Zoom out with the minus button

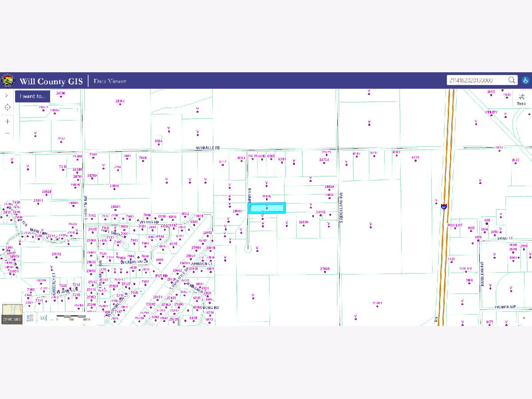[8, 133]
